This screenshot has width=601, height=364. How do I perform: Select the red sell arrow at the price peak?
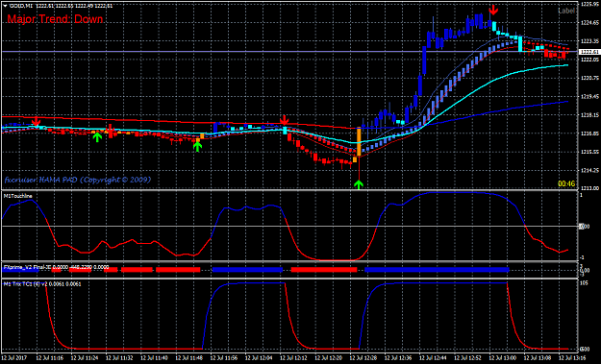493,11
